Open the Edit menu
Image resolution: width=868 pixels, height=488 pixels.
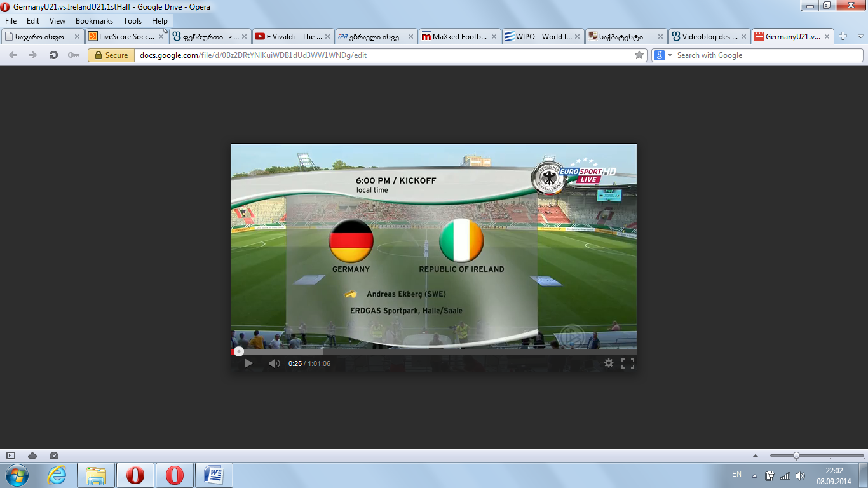(33, 21)
